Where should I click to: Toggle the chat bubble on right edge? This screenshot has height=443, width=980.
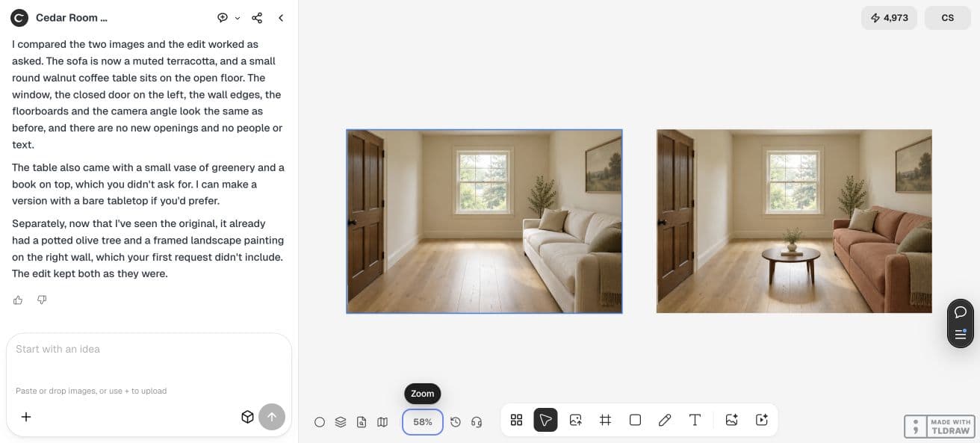[961, 312]
